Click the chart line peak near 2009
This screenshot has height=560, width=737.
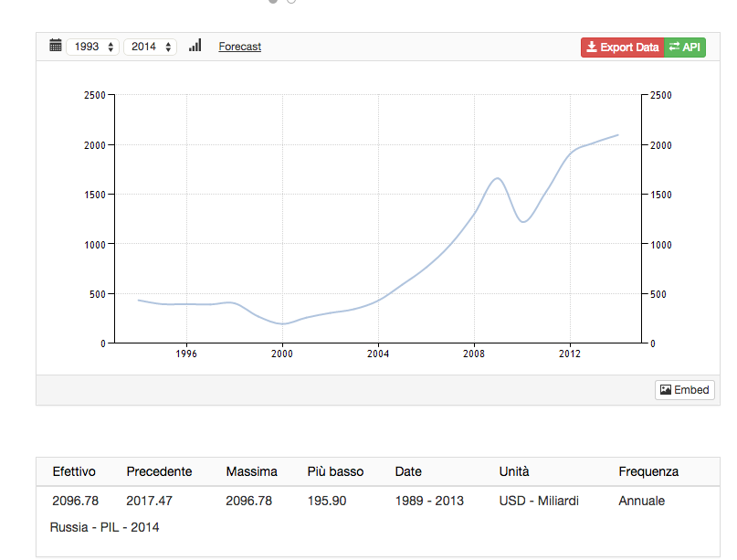(x=497, y=178)
